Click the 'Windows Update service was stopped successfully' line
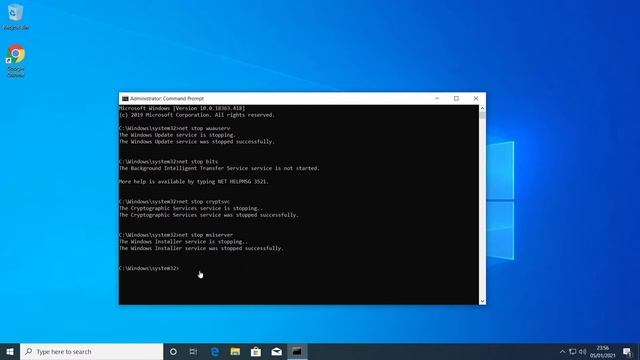 pos(197,142)
